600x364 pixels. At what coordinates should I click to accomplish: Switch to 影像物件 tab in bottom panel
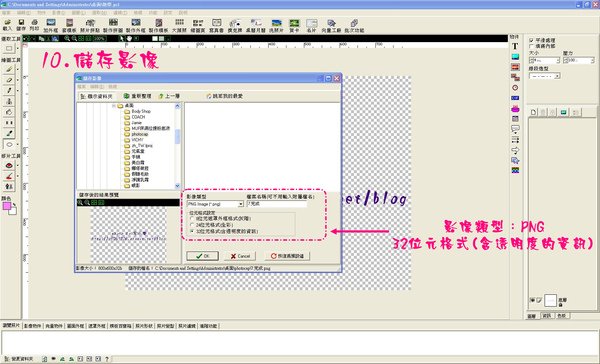(x=33, y=326)
